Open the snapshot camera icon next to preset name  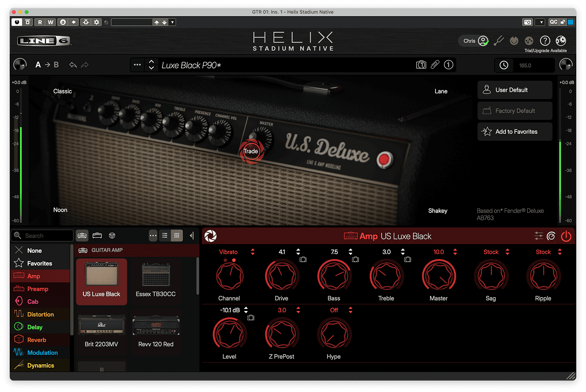point(421,65)
